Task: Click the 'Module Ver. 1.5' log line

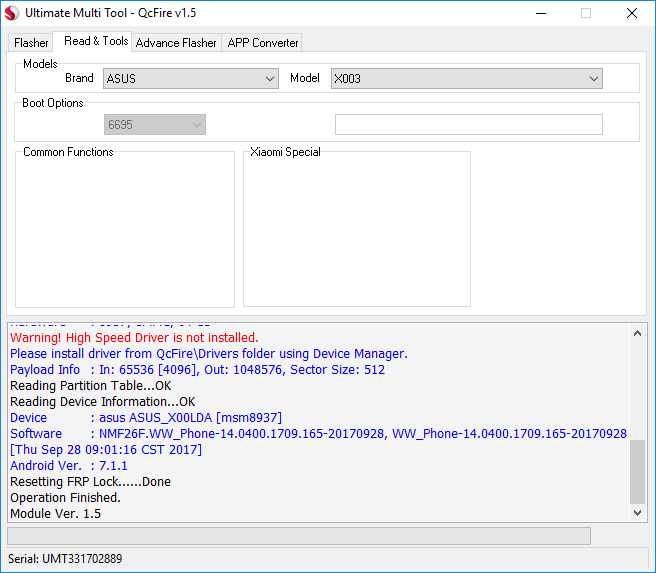Action: tap(56, 514)
